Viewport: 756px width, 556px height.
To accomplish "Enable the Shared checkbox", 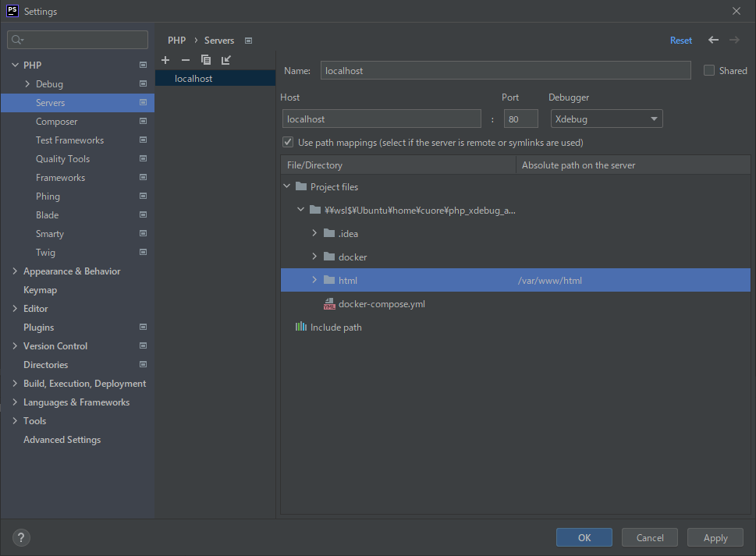I will pyautogui.click(x=709, y=70).
